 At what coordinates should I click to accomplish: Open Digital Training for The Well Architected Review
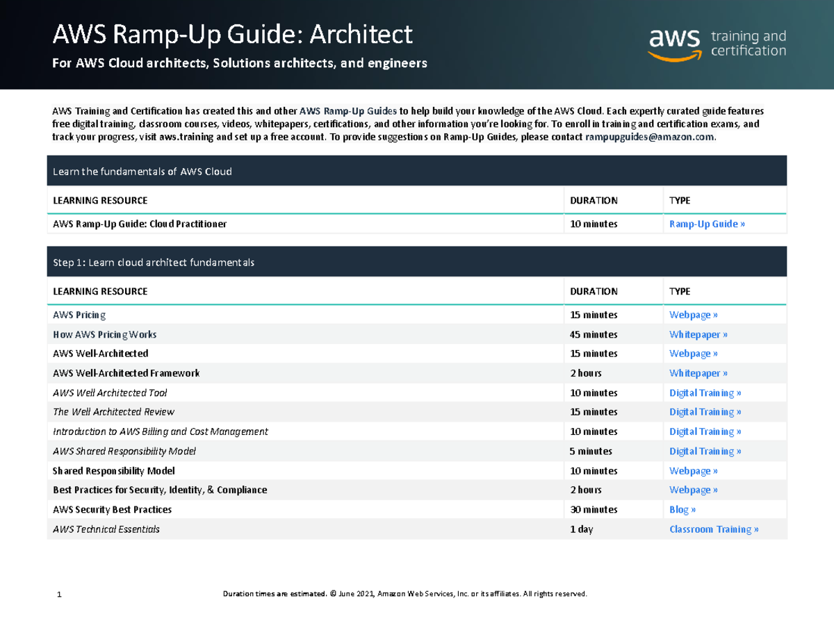coord(705,412)
